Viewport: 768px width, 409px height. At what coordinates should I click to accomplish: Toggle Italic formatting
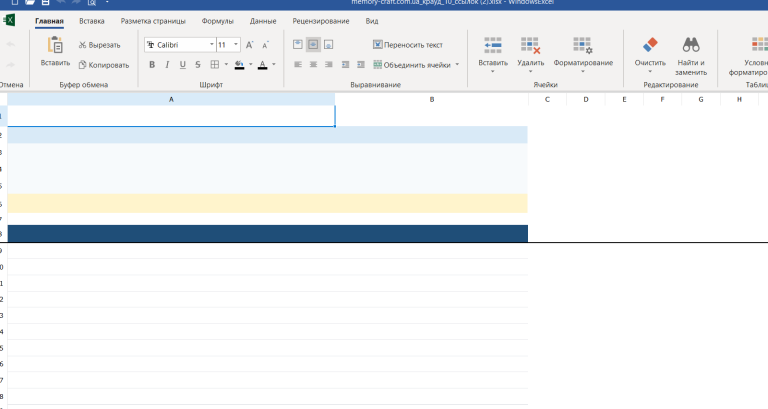coord(167,65)
